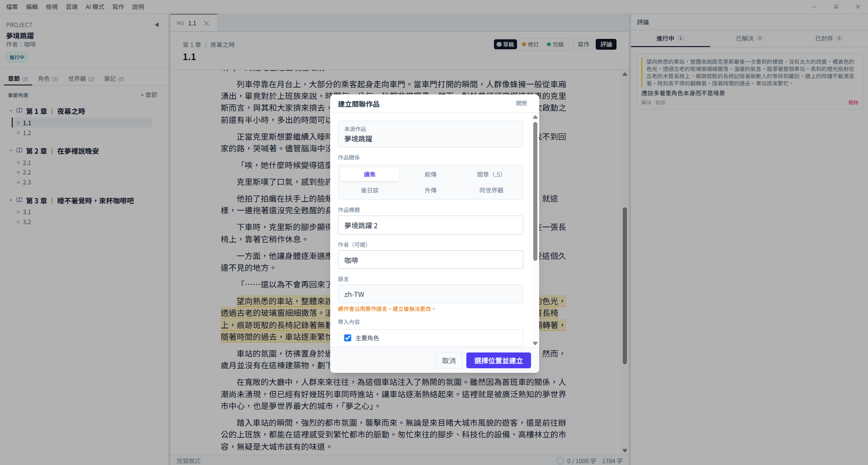This screenshot has height=465, width=868.
Task: Open the 雲端 menu
Action: click(72, 7)
